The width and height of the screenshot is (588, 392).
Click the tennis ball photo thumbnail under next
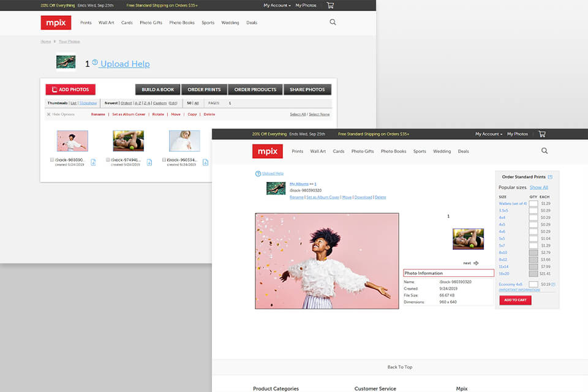468,239
